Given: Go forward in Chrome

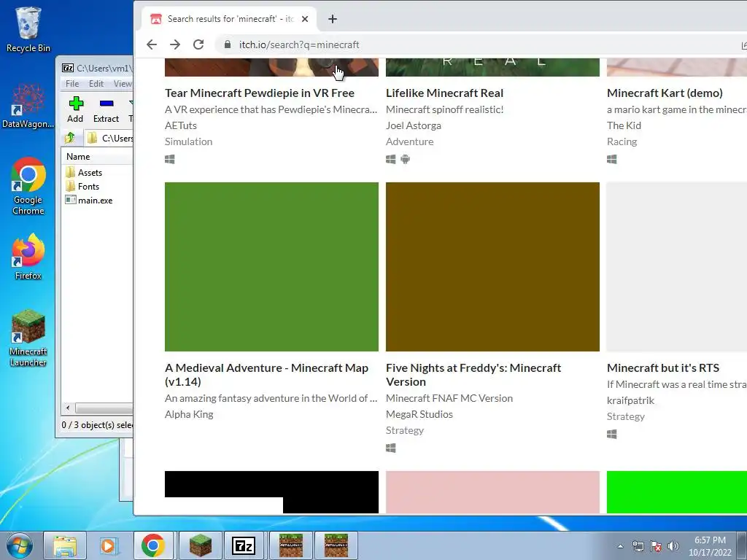Looking at the screenshot, I should 175,44.
